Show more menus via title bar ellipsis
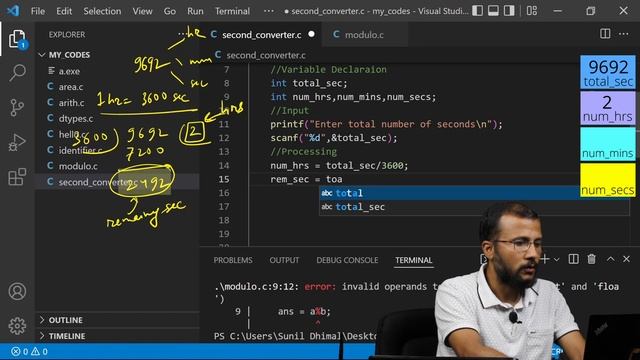Screen dimensions: 640x360 click(269, 11)
